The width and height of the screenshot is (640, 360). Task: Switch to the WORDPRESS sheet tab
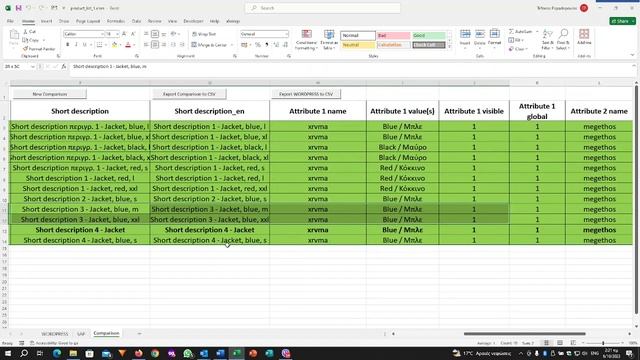pyautogui.click(x=55, y=334)
